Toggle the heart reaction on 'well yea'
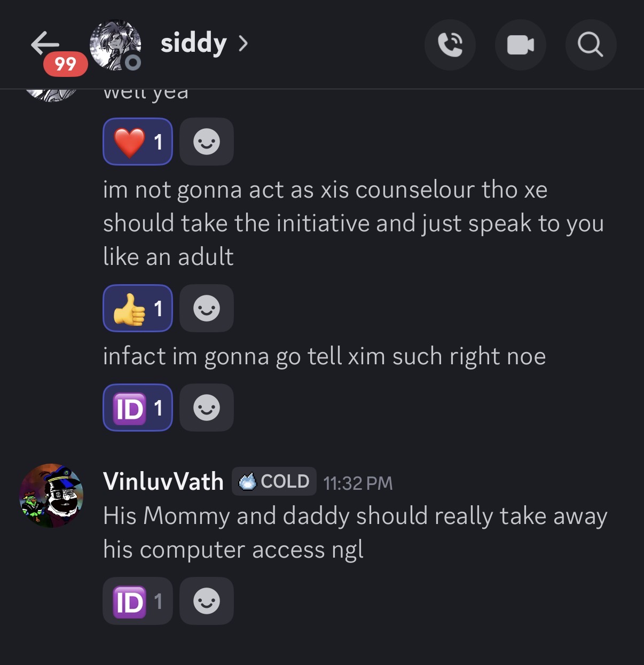 pos(138,142)
